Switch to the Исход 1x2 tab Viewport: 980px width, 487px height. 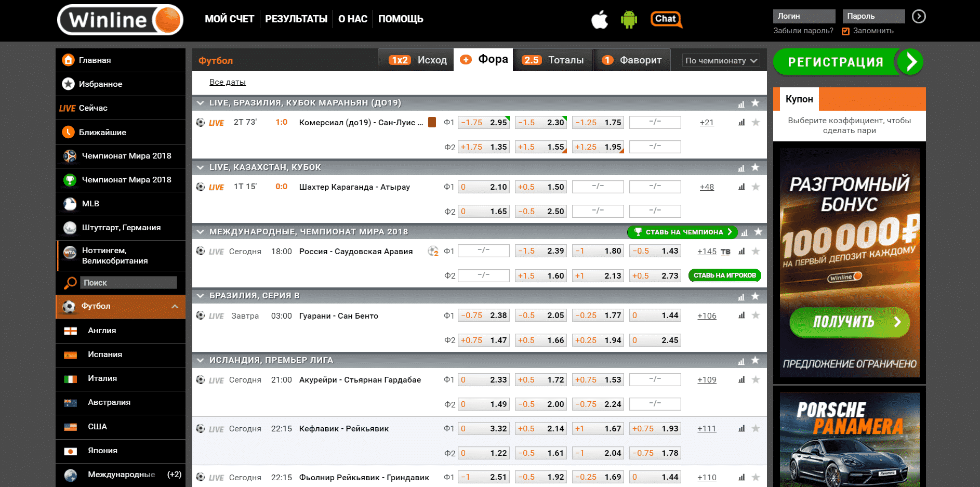point(416,60)
